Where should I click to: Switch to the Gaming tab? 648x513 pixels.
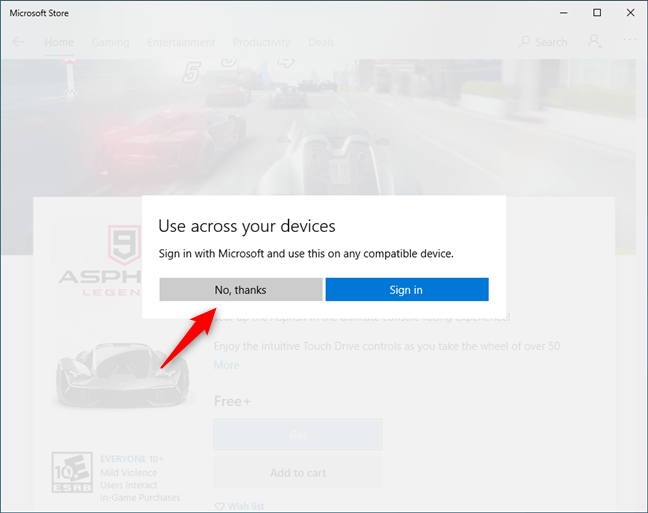pos(110,42)
